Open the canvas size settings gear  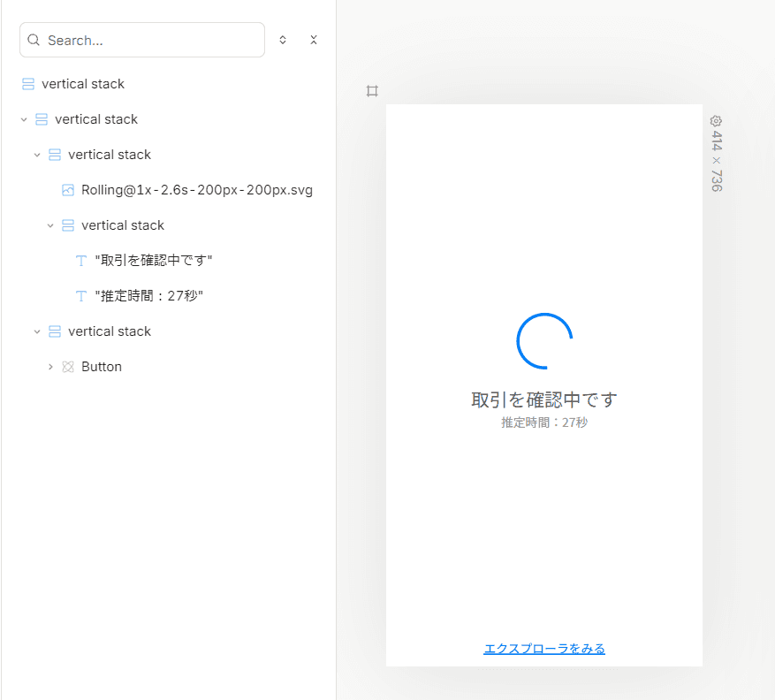(716, 121)
